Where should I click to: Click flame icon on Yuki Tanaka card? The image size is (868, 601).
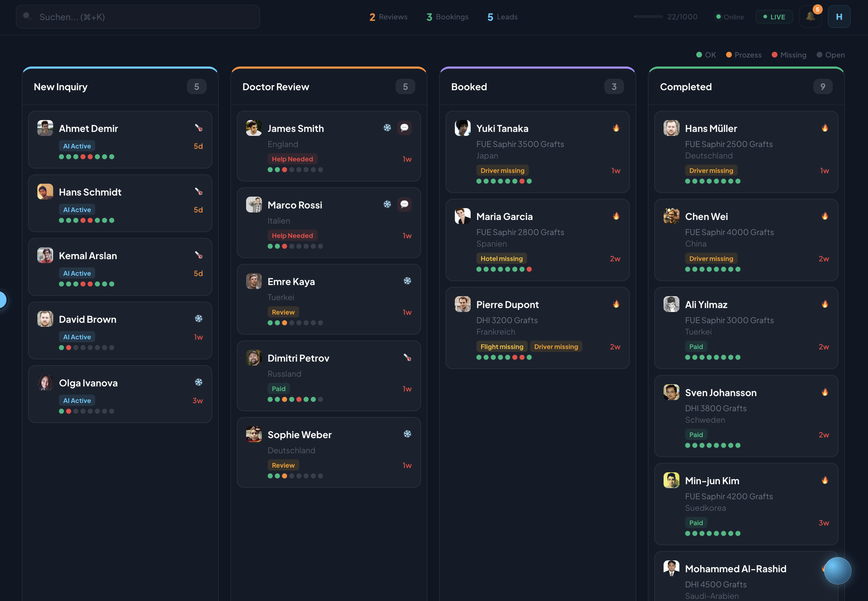point(616,128)
